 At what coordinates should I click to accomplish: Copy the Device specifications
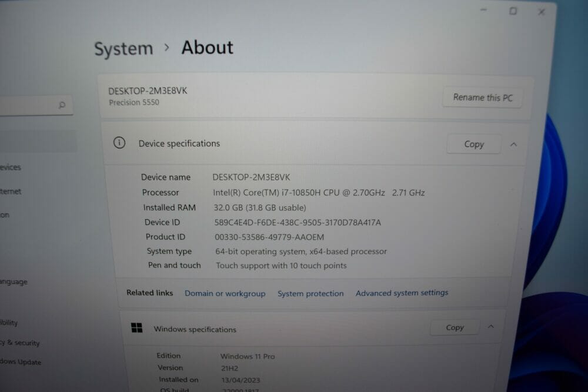pyautogui.click(x=474, y=145)
